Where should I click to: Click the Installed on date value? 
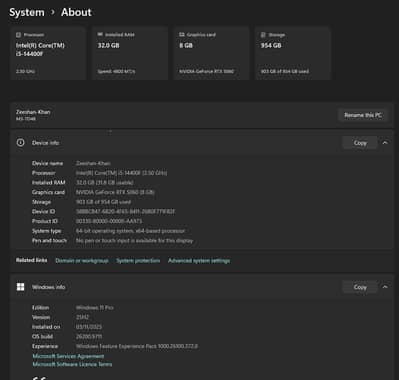89,327
